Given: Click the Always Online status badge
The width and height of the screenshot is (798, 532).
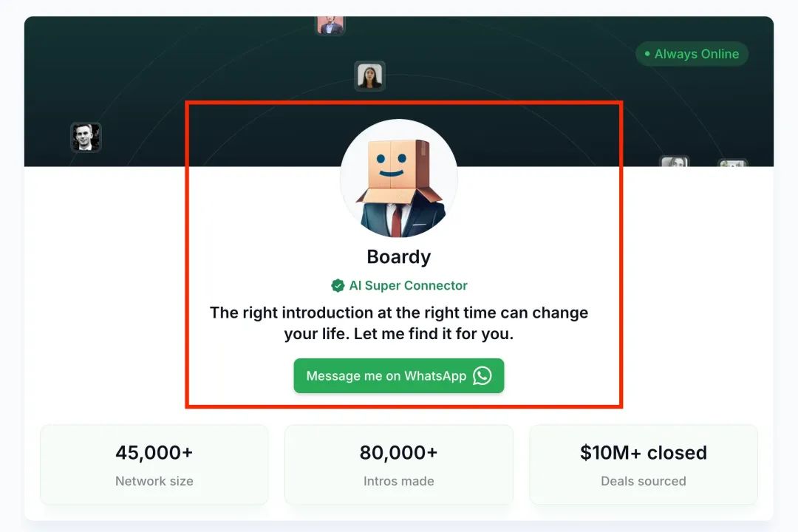Looking at the screenshot, I should point(692,53).
